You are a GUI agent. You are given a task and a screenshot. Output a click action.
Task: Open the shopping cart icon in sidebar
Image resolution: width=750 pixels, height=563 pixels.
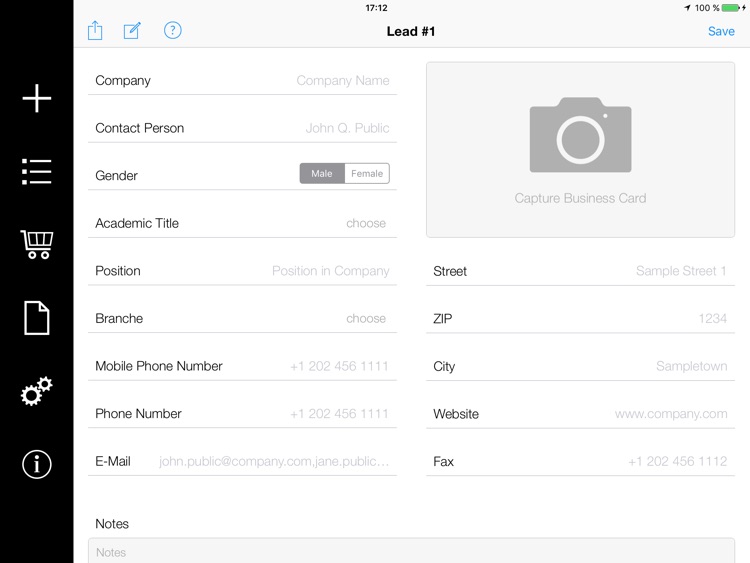[x=37, y=244]
